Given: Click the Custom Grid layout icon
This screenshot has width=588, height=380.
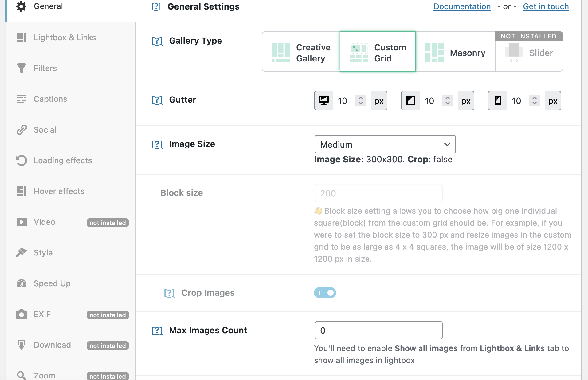Looking at the screenshot, I should pos(359,53).
